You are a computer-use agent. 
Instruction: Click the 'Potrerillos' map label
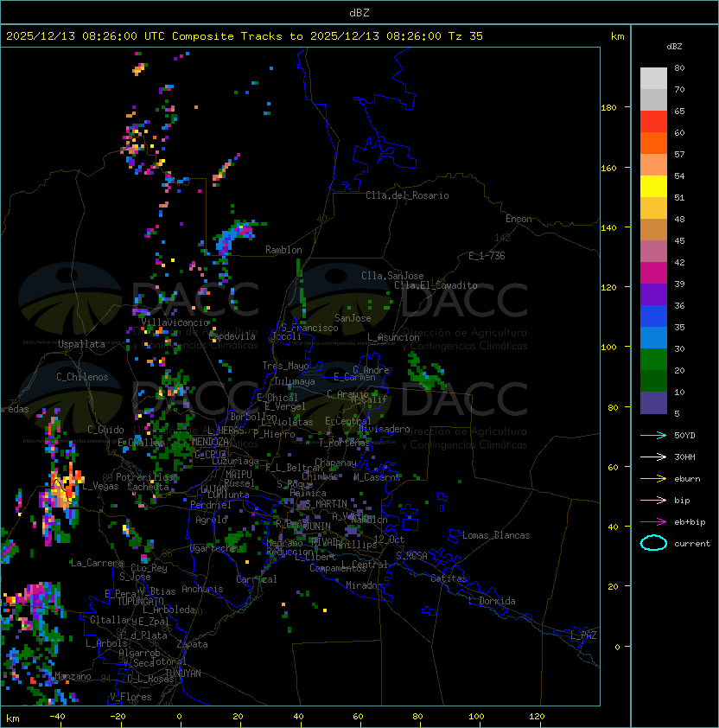tap(144, 477)
